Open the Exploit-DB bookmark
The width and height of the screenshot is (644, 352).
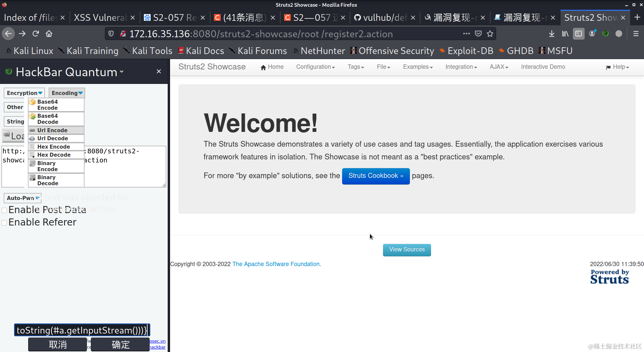[466, 51]
